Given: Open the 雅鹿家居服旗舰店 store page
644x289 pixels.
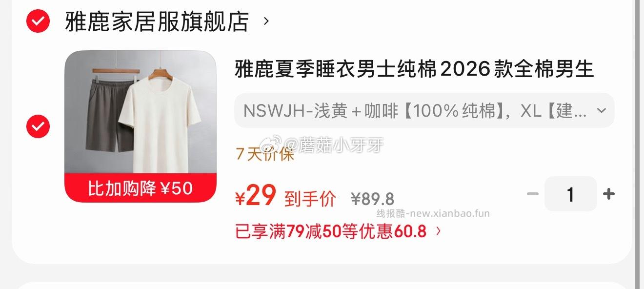Looking at the screenshot, I should coord(157,22).
